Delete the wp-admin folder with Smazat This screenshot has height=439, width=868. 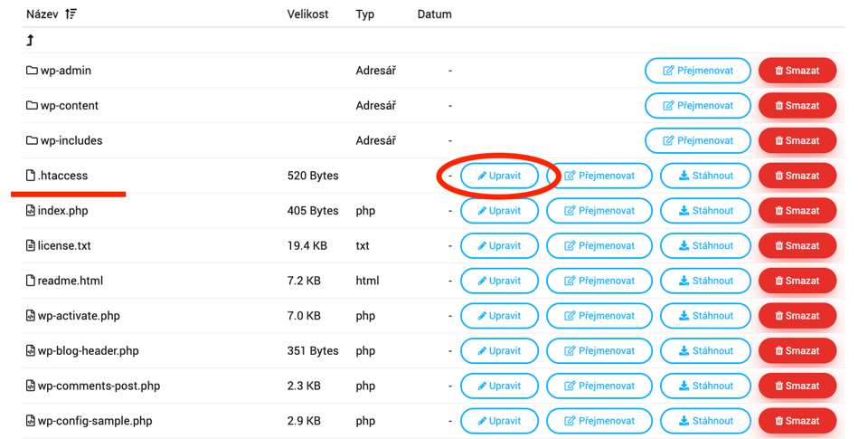click(797, 71)
